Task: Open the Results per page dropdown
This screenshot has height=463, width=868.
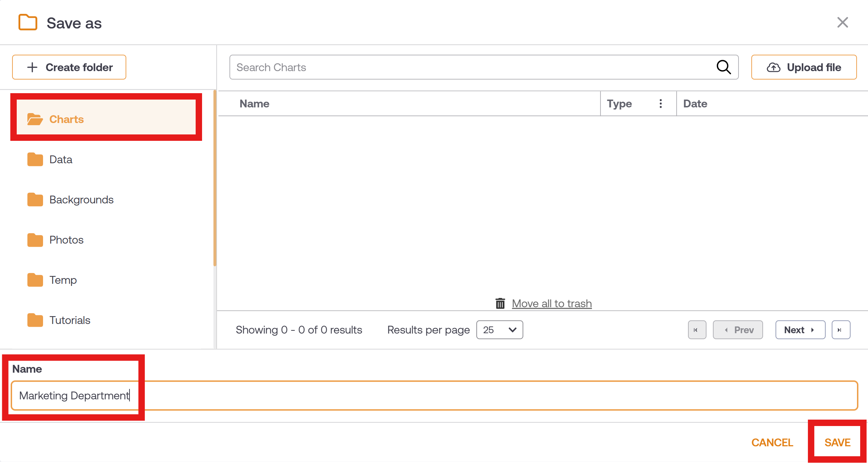Action: click(x=499, y=330)
